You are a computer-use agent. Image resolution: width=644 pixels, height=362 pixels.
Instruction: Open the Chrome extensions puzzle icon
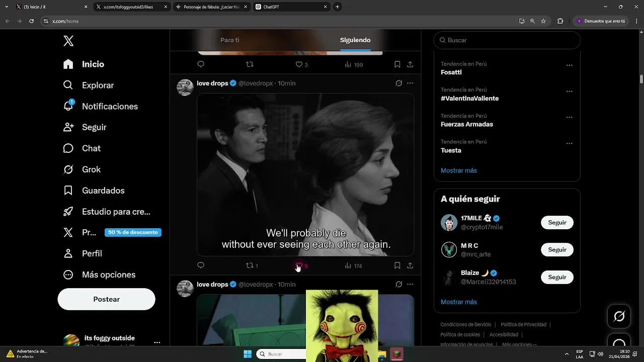pyautogui.click(x=560, y=21)
